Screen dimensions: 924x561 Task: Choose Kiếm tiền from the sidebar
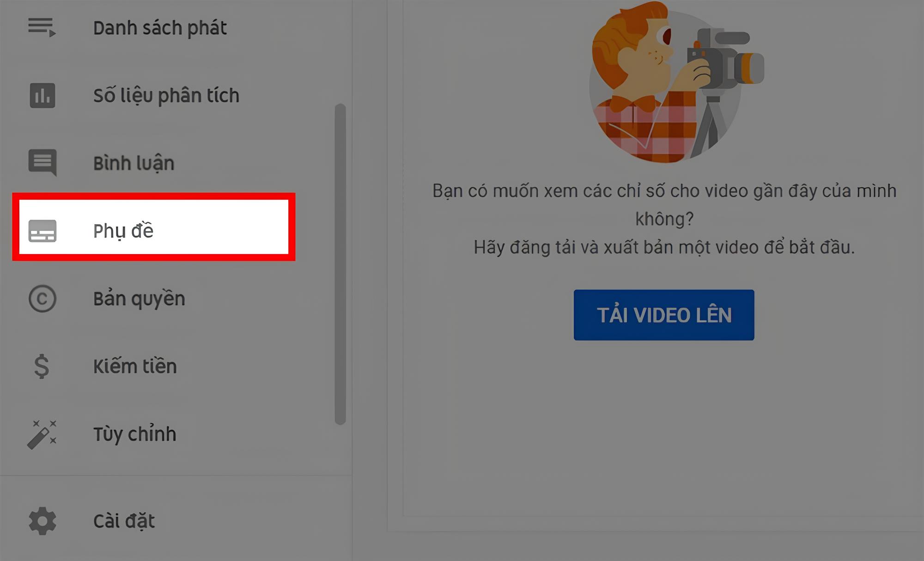[x=135, y=366]
